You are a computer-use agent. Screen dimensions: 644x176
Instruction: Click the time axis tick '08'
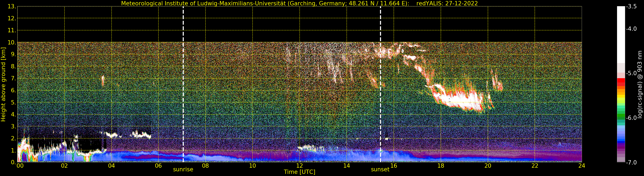click(205, 166)
